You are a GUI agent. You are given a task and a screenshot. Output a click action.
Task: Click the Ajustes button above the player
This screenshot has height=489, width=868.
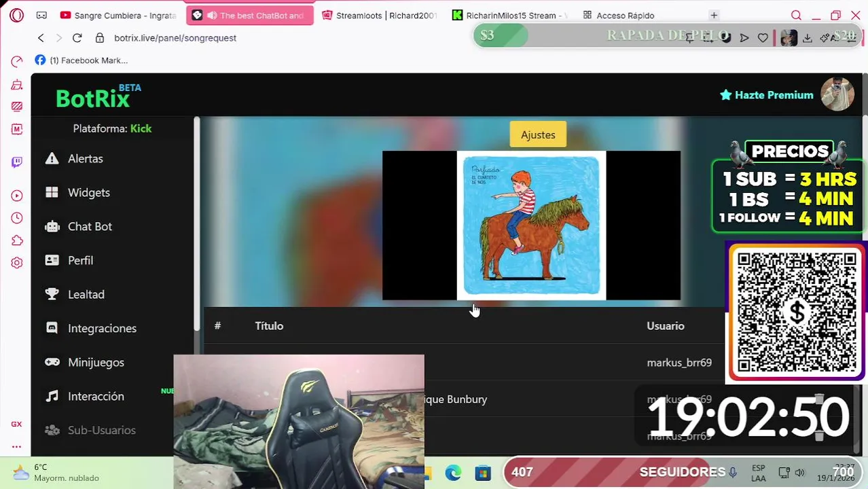click(538, 134)
